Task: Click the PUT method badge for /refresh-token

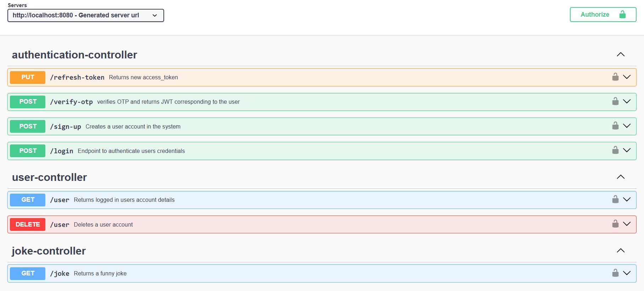Action: click(x=28, y=77)
